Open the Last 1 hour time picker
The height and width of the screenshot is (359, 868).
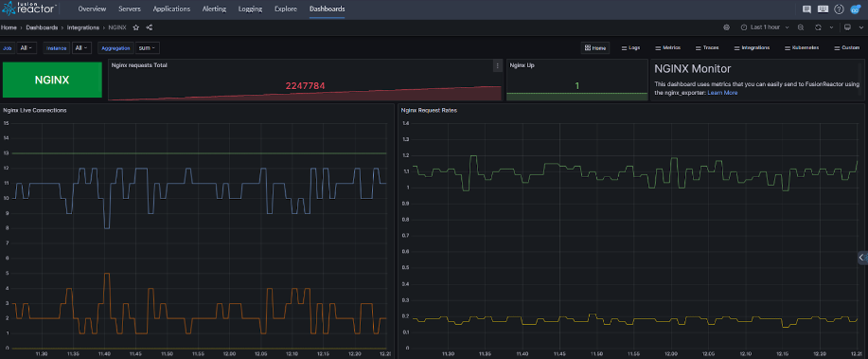tap(765, 27)
